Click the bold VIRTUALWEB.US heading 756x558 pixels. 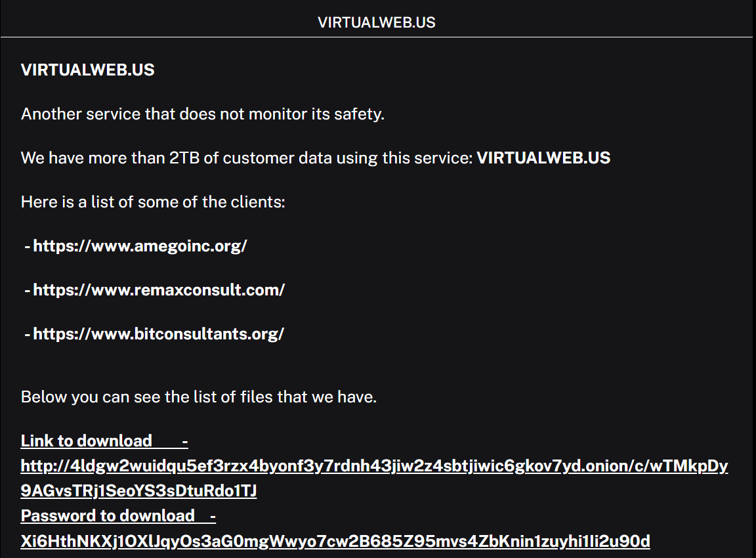coord(88,70)
